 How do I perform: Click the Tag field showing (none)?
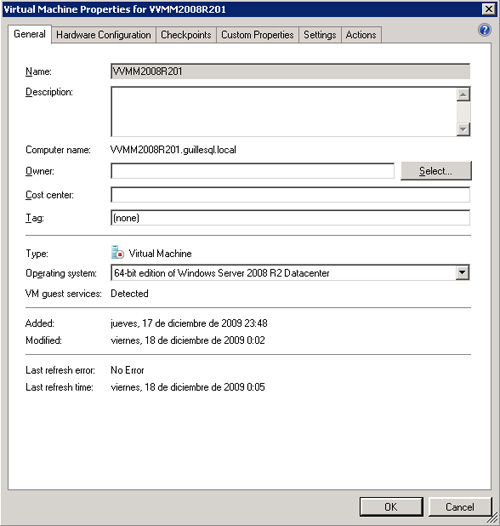point(290,218)
